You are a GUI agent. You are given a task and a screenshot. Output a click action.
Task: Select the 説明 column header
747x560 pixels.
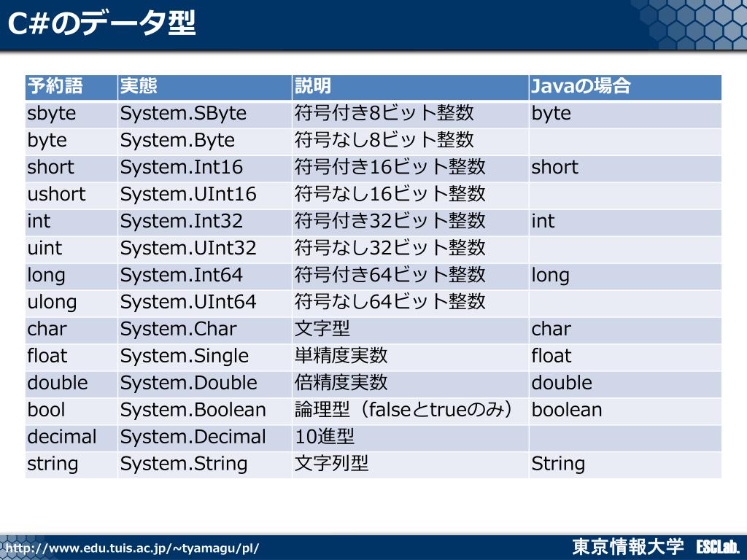[410, 87]
